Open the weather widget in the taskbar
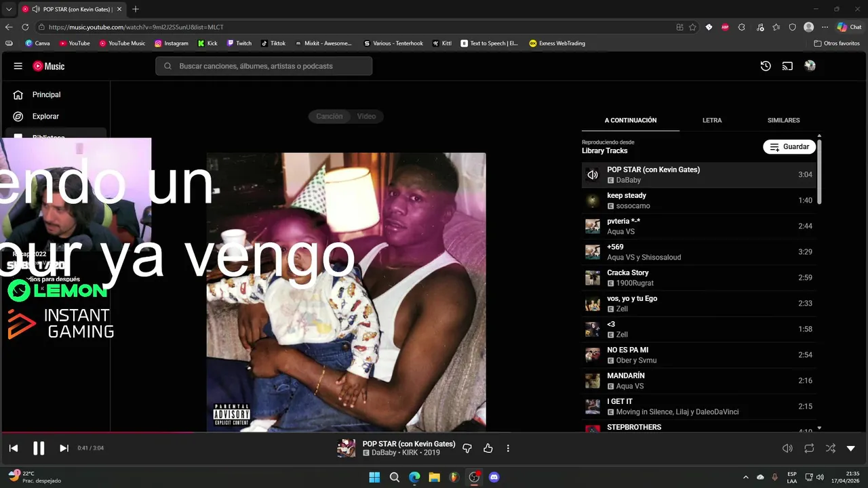This screenshot has height=488, width=868. pos(34,477)
